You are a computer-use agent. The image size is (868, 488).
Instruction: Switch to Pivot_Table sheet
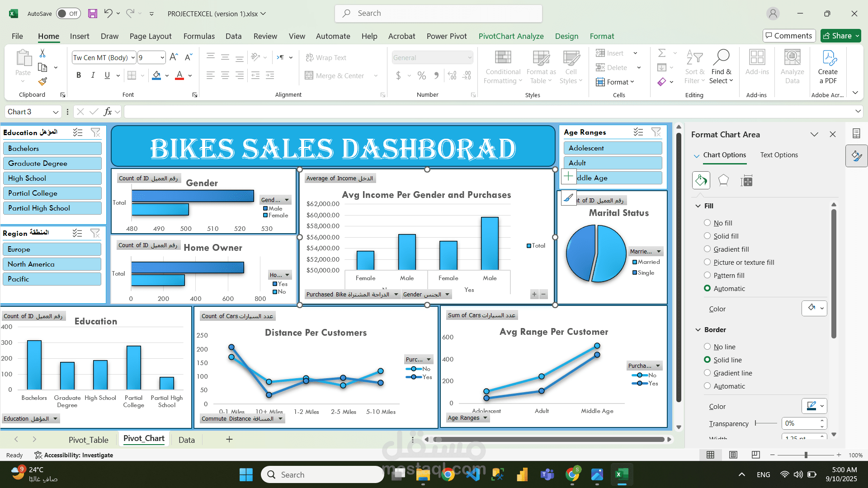tap(89, 440)
